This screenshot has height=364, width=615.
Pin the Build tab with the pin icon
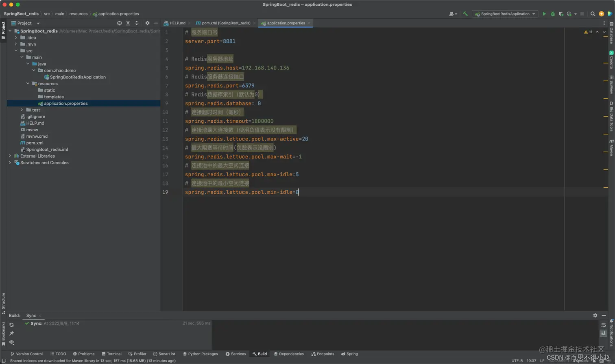coord(11,334)
